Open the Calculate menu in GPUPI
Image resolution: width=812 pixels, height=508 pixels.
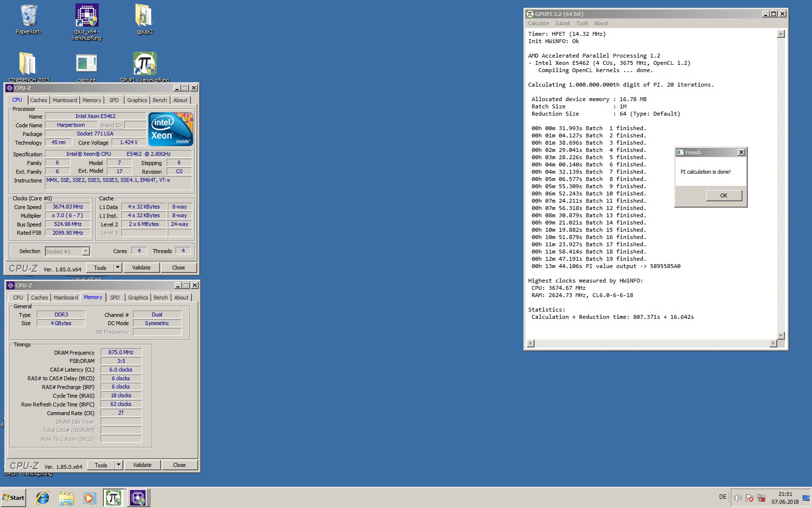pyautogui.click(x=538, y=23)
